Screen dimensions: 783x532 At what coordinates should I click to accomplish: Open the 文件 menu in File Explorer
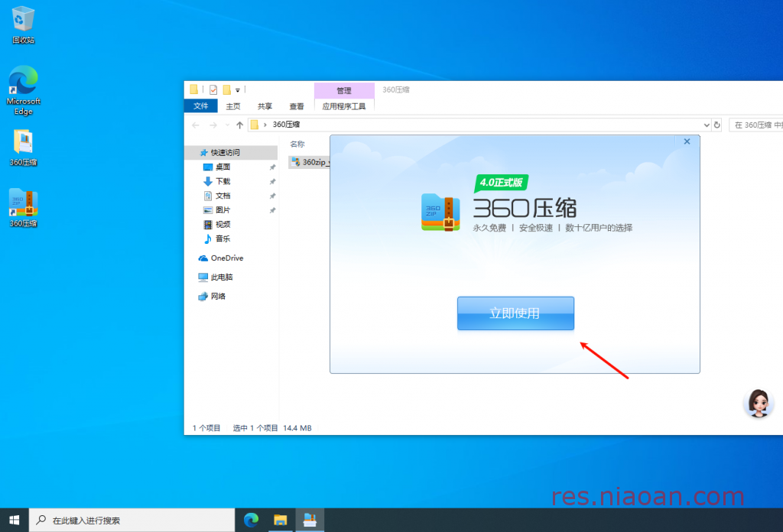(x=200, y=106)
